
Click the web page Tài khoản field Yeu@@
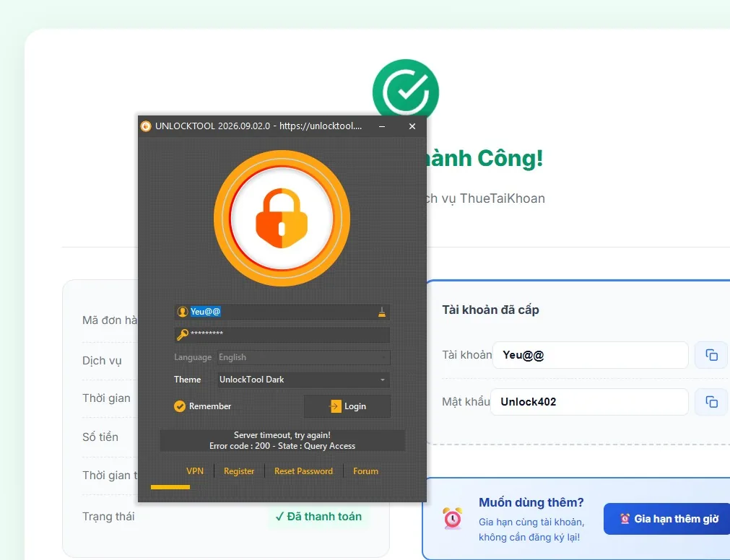point(591,355)
